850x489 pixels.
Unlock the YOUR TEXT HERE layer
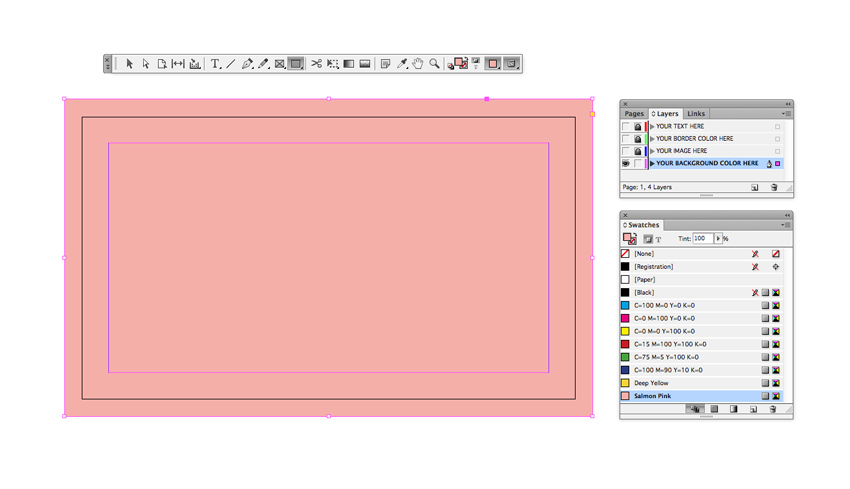638,126
